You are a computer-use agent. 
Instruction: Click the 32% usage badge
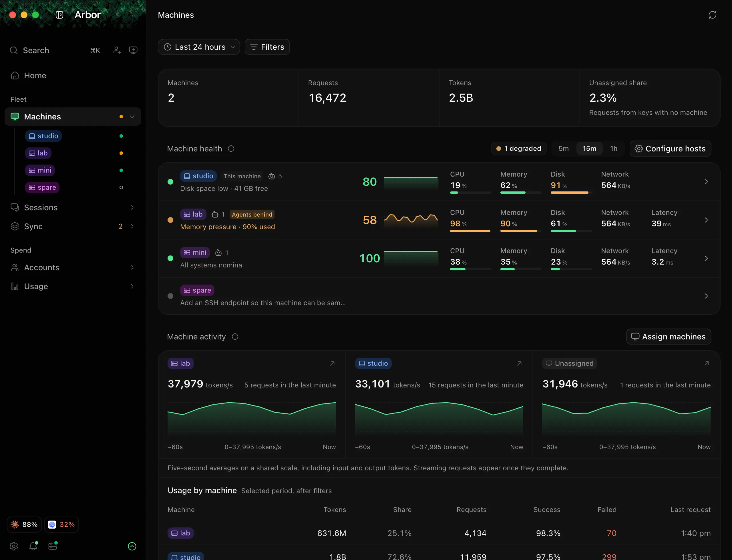[61, 524]
